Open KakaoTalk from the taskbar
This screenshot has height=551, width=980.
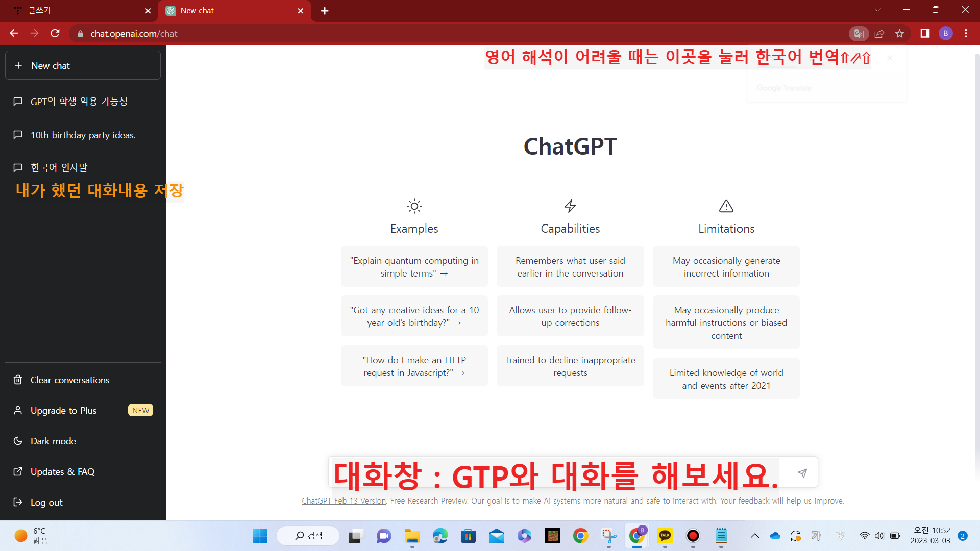(x=665, y=536)
